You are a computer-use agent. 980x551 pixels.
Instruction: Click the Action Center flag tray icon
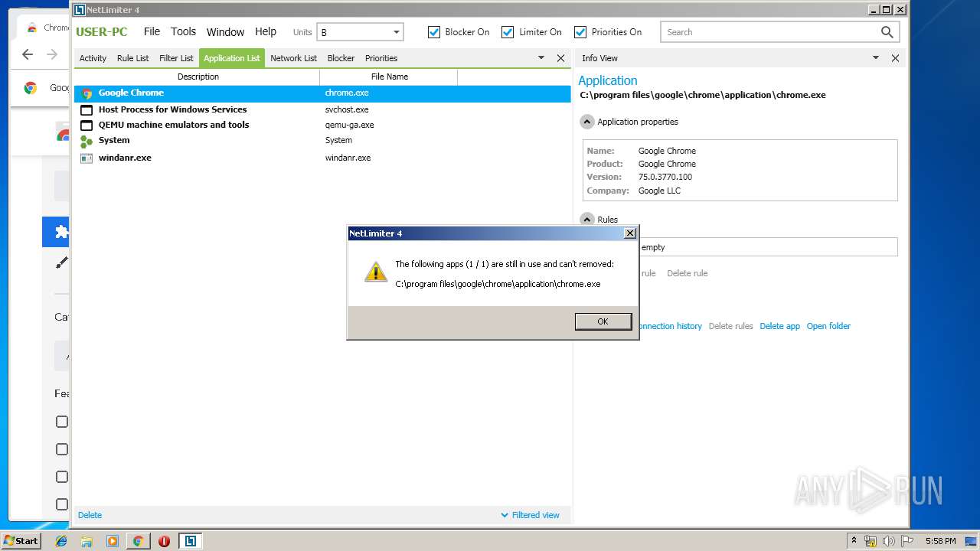pyautogui.click(x=907, y=541)
